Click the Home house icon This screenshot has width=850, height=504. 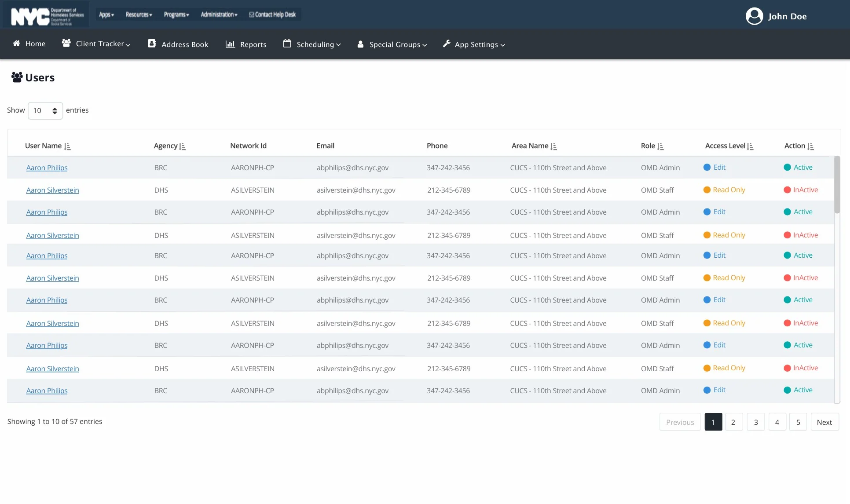(16, 43)
